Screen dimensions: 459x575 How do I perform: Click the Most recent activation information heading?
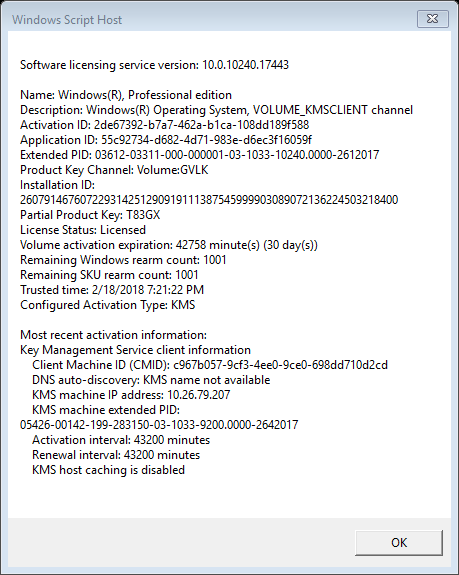point(114,335)
